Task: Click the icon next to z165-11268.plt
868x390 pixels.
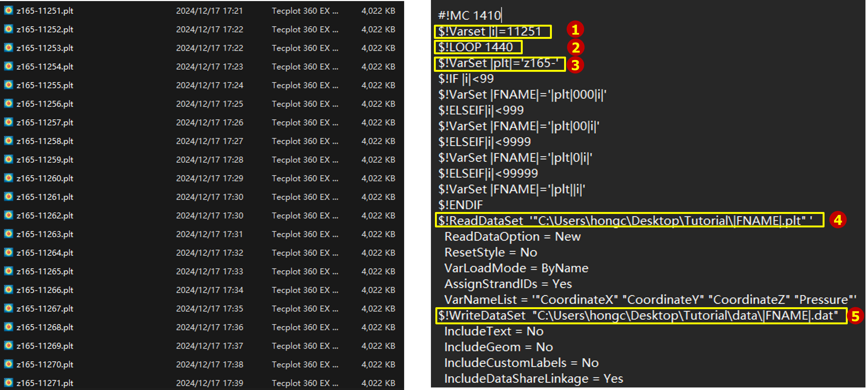Action: pos(8,327)
